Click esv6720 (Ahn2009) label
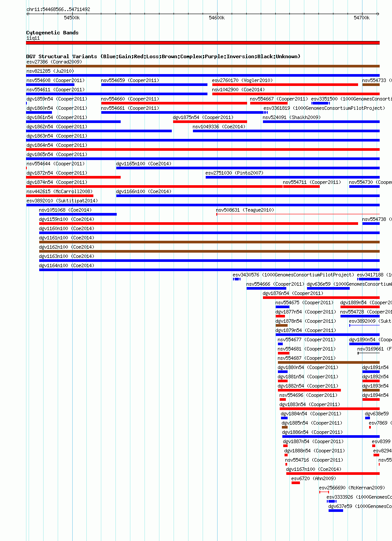 click(x=314, y=478)
